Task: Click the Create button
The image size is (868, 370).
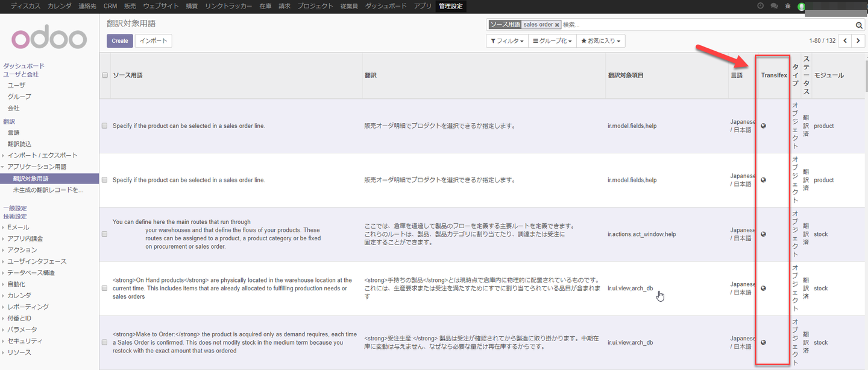Action: (120, 41)
